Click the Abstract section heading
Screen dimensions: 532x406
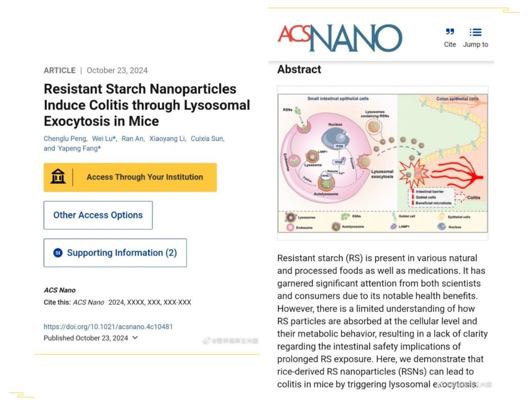tap(299, 69)
